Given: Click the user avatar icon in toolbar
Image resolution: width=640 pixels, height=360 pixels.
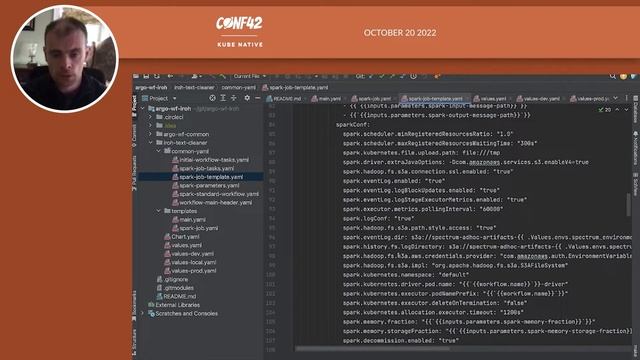Looking at the screenshot, I should click(x=623, y=76).
